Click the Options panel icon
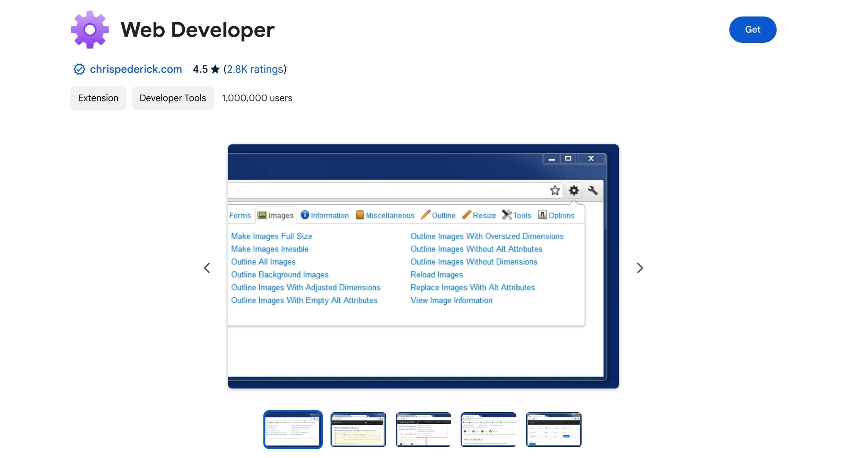 542,215
